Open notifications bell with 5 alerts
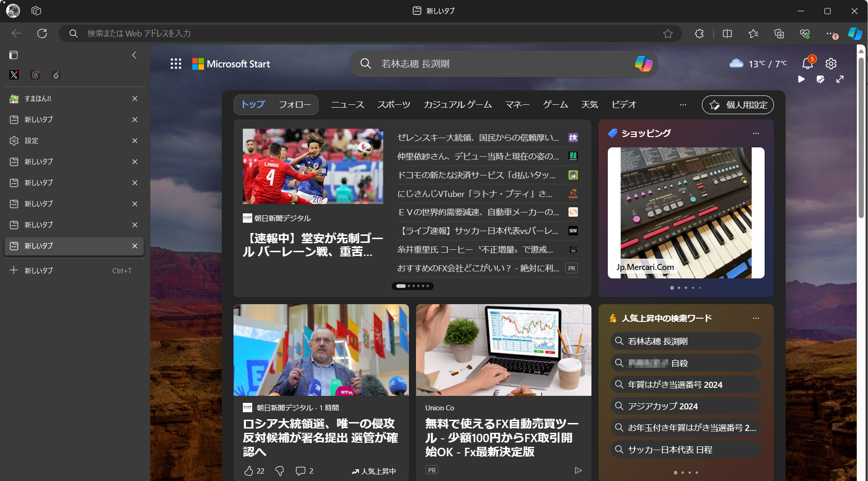The image size is (868, 481). 808,63
